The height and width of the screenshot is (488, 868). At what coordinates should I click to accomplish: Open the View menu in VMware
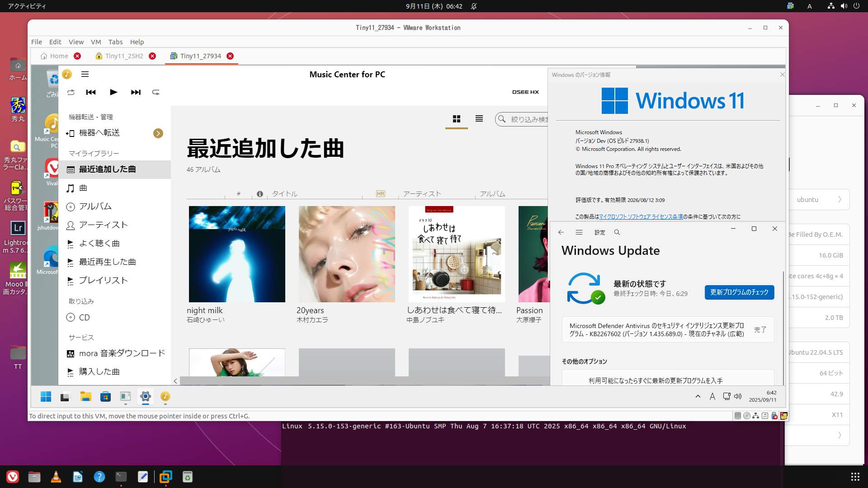(x=76, y=42)
